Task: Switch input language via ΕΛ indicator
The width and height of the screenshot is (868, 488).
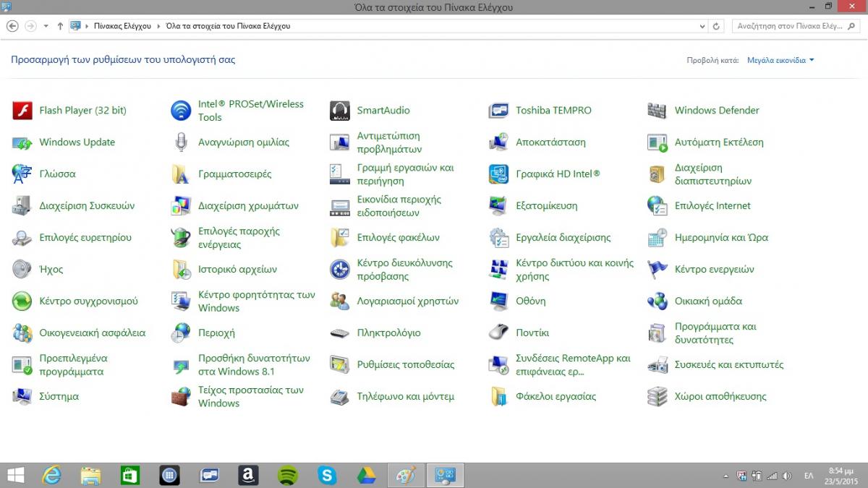Action: [x=809, y=476]
